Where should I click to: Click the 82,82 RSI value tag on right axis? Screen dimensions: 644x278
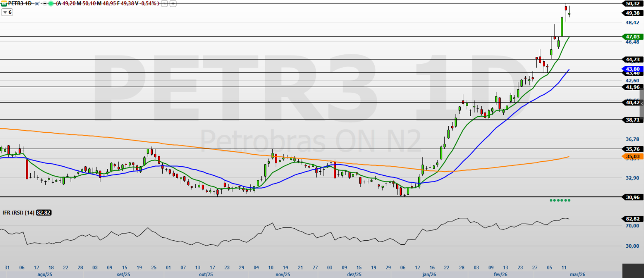point(632,219)
